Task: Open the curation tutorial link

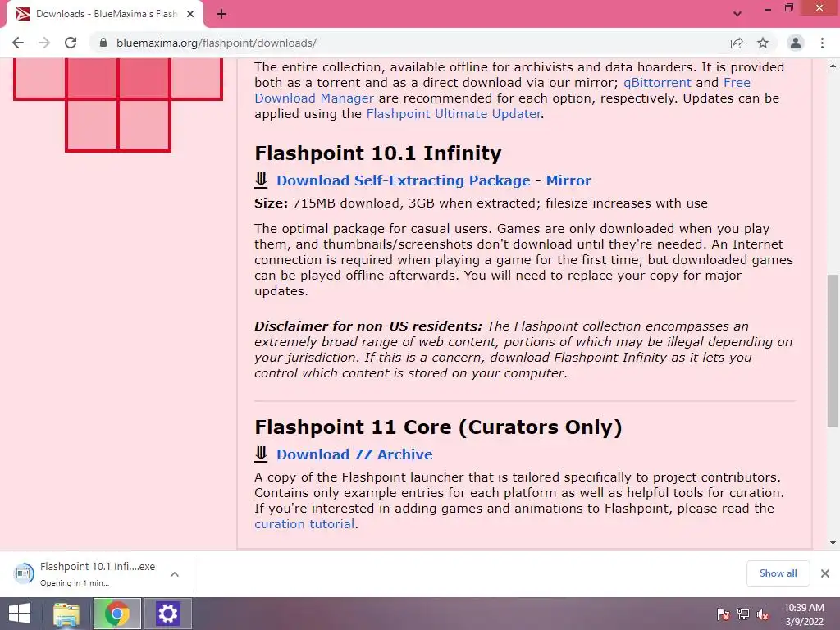Action: (x=304, y=524)
